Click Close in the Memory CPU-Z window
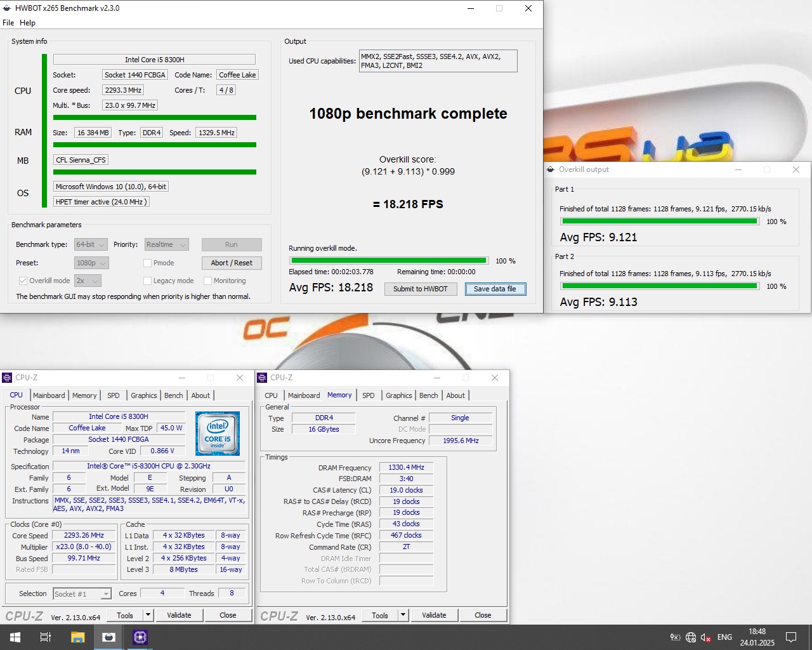812x650 pixels. (483, 615)
